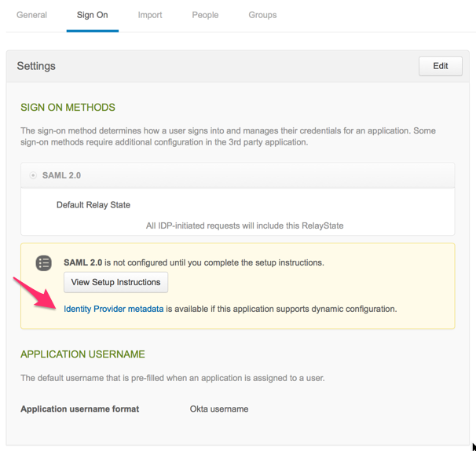This screenshot has width=476, height=451.
Task: Open the General tab
Action: point(31,15)
